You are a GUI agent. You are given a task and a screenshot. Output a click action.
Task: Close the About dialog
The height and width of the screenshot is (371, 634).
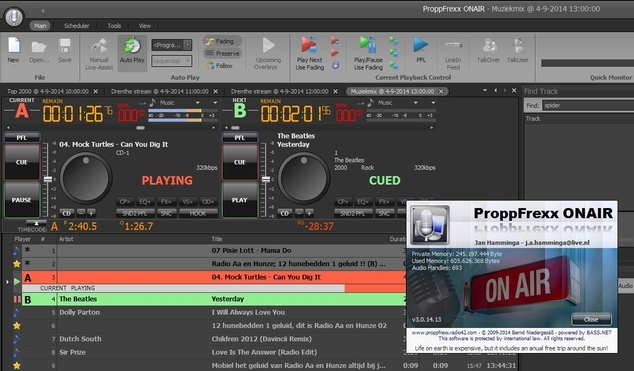tap(591, 319)
